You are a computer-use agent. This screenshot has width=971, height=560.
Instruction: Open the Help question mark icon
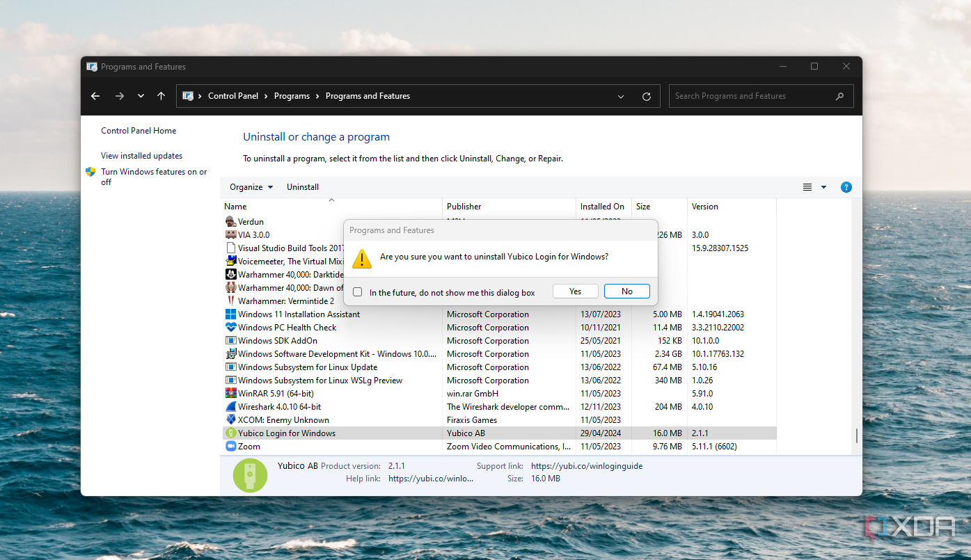(846, 187)
